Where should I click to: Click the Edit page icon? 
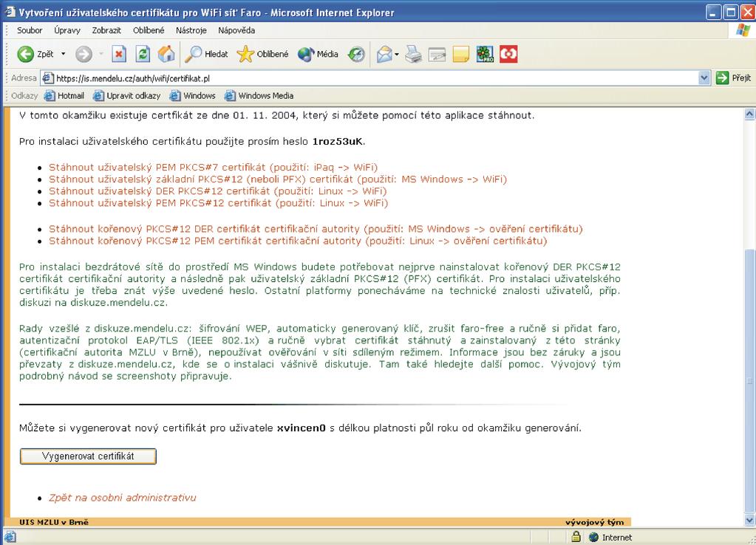(437, 54)
